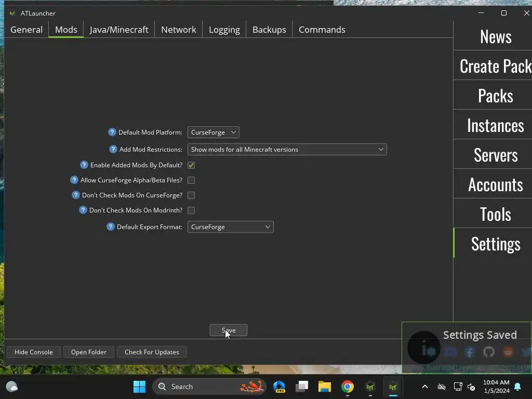This screenshot has height=399, width=532.
Task: Click Check For Updates button
Action: pyautogui.click(x=152, y=352)
